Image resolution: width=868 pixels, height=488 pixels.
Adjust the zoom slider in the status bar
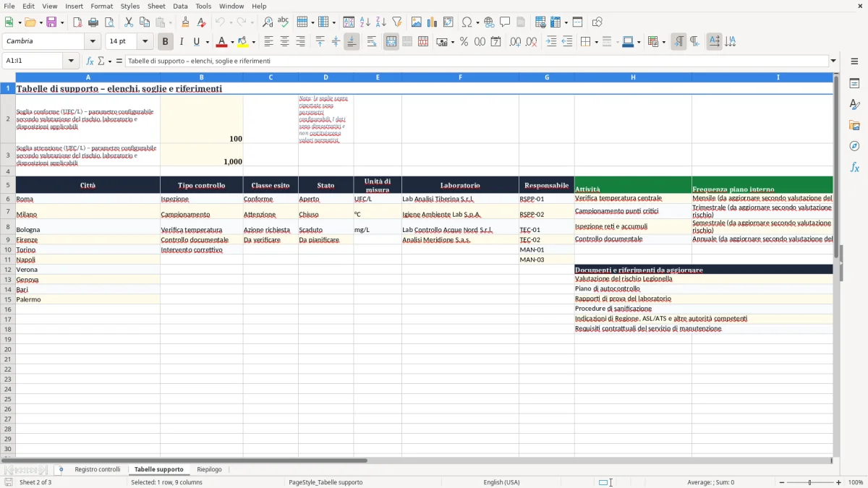[x=809, y=482]
